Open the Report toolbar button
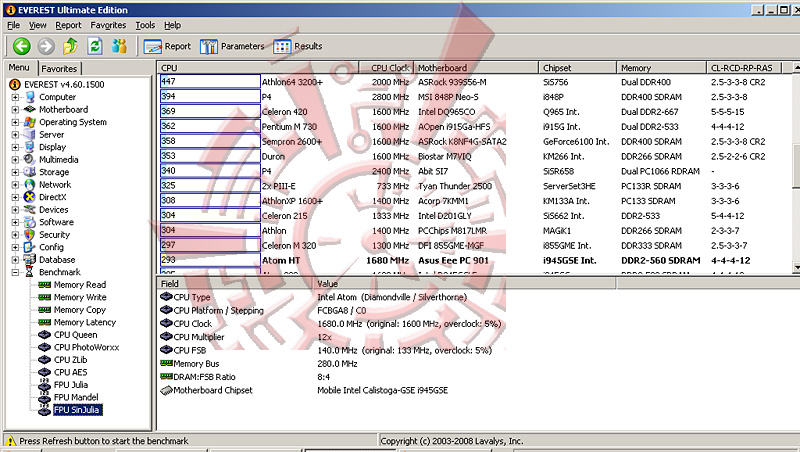800x452 pixels. click(167, 46)
